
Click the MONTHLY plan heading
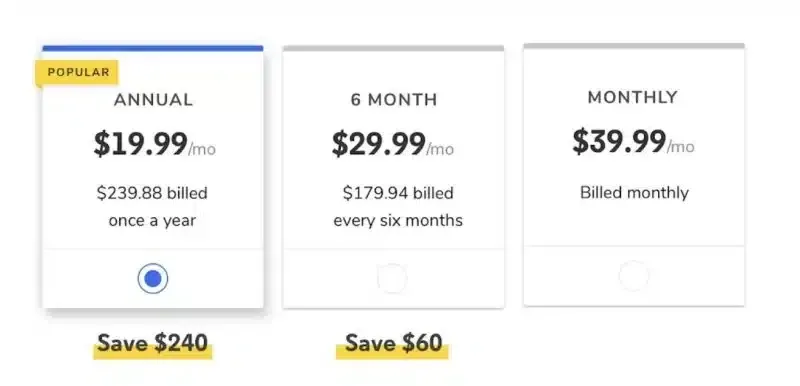click(633, 97)
